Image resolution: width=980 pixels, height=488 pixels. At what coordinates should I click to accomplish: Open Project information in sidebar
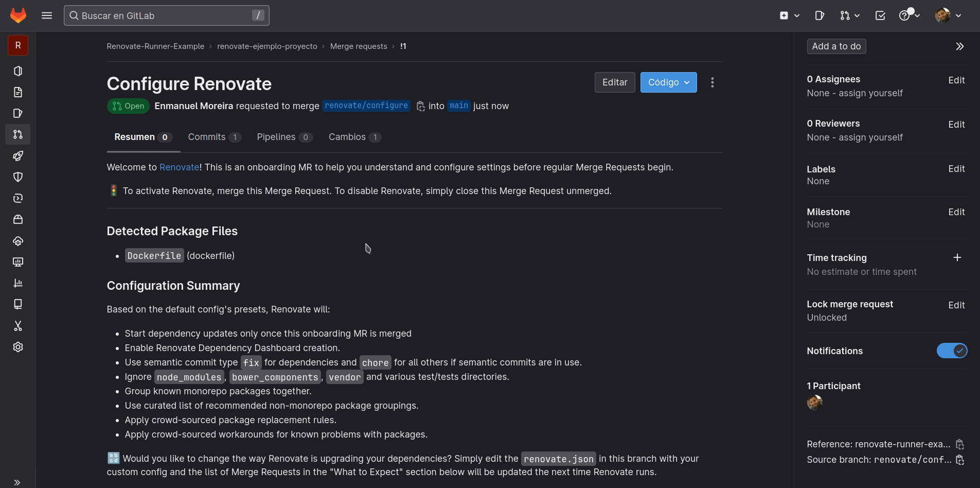tap(18, 71)
